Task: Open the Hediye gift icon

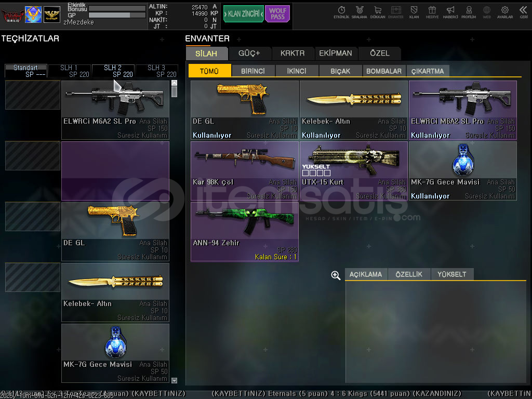Action: tap(432, 12)
